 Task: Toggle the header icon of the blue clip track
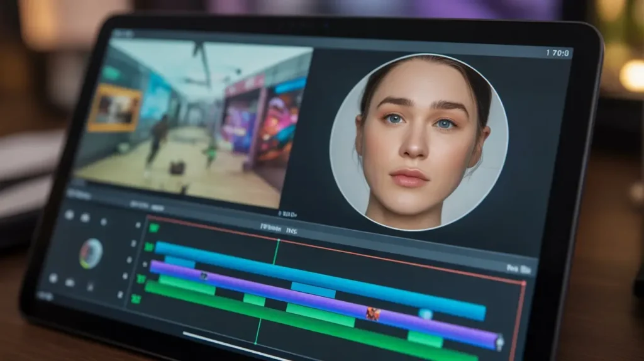133,243
